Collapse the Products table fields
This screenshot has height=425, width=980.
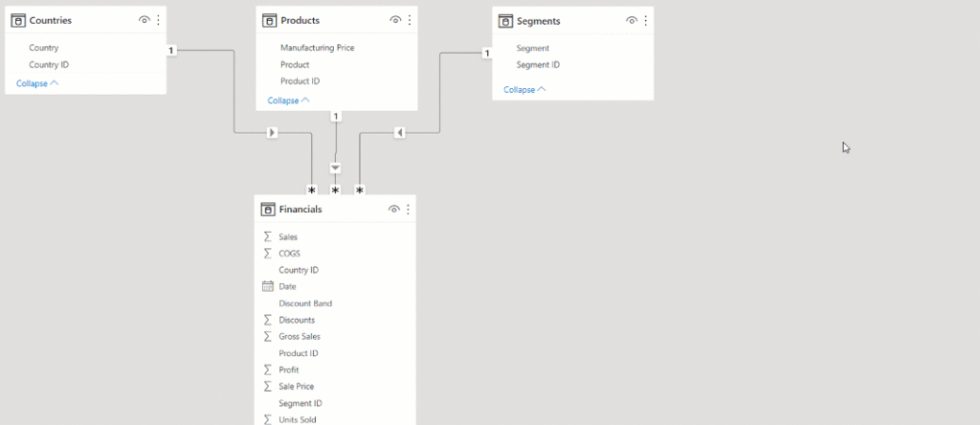(288, 101)
